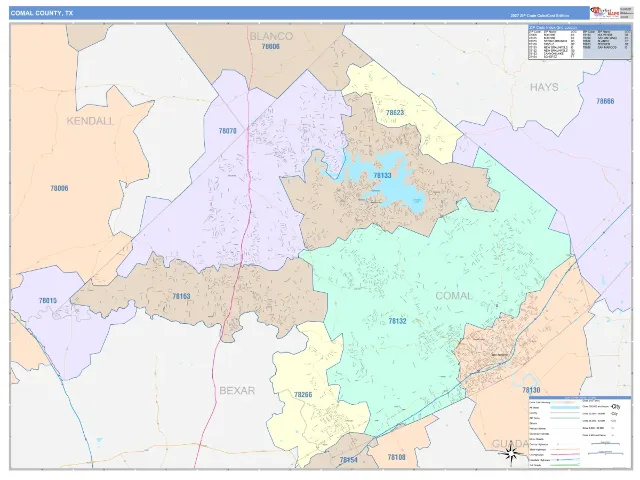Image resolution: width=640 pixels, height=480 pixels.
Task: Click ZIP code label 78070
Action: tap(227, 131)
